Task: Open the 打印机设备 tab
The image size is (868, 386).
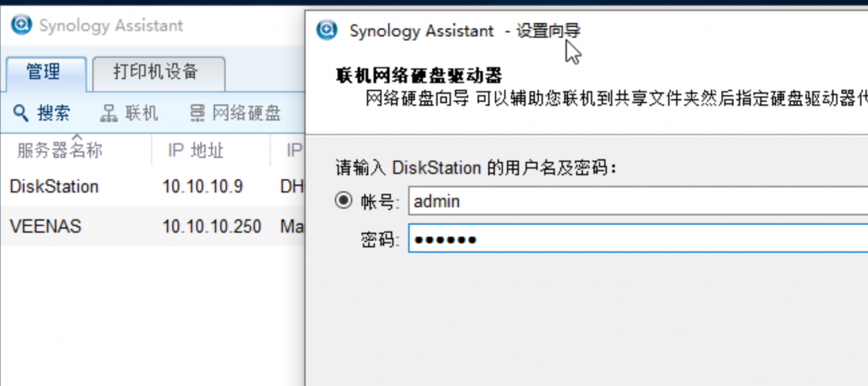Action: coord(158,73)
